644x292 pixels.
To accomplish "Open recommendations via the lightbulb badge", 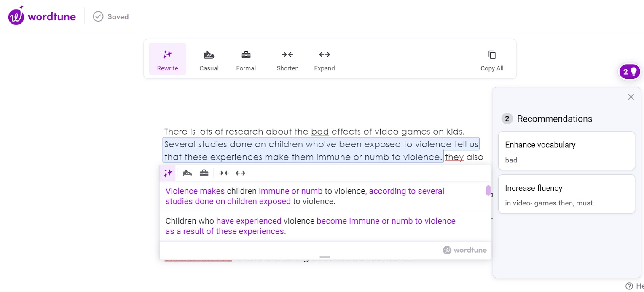I will [629, 71].
